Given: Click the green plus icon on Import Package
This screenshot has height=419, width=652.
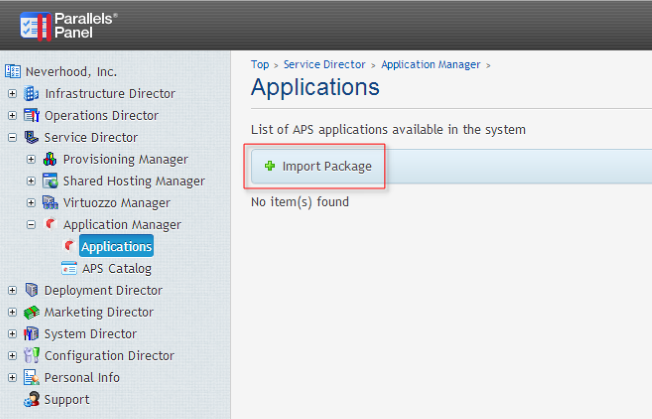Looking at the screenshot, I should coord(270,166).
